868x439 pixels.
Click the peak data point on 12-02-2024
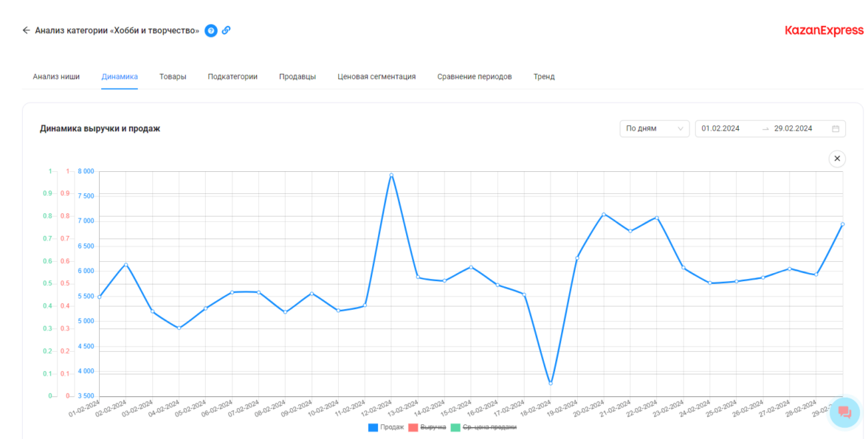pos(391,175)
